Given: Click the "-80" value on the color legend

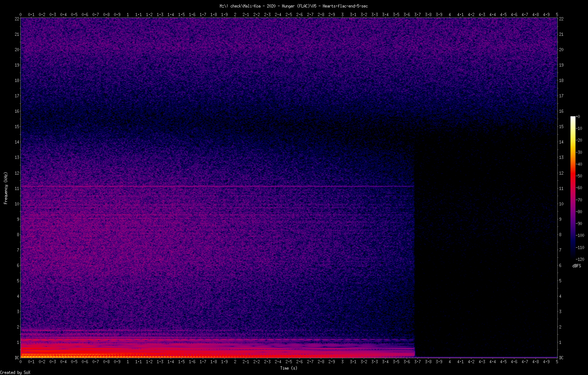Looking at the screenshot, I should [x=579, y=212].
